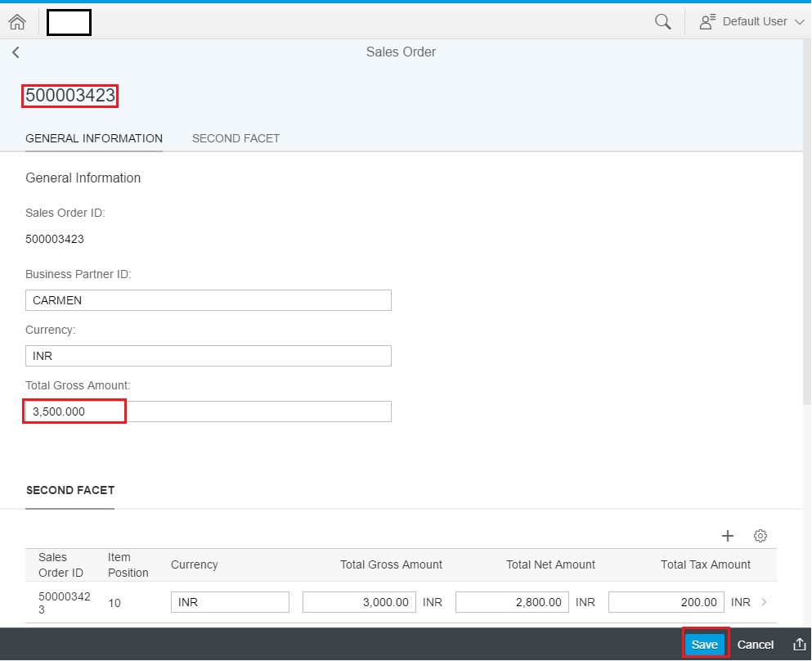
Task: Click the home icon in the shell bar
Action: [x=16, y=21]
